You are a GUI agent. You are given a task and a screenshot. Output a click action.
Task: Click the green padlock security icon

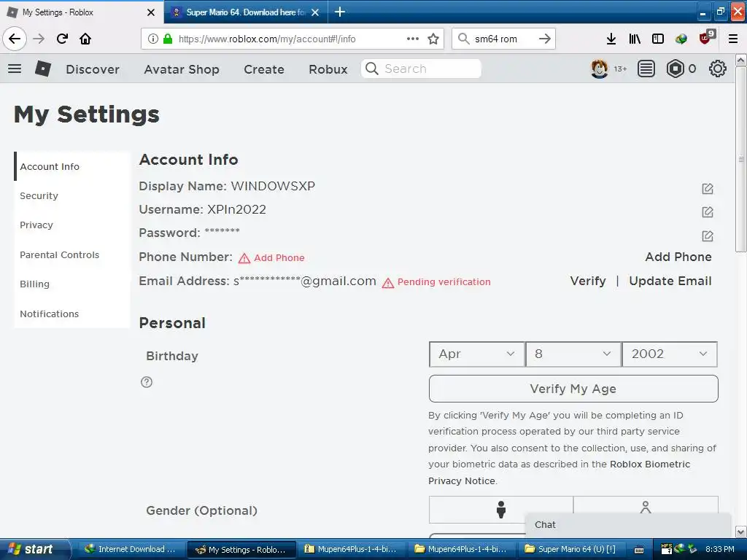[168, 39]
